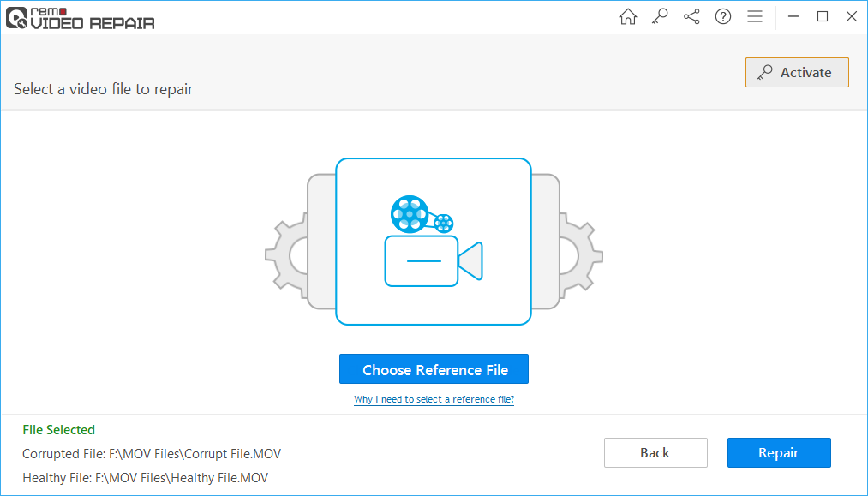Minimize the Remo Video Repair window
This screenshot has height=496, width=868.
click(793, 16)
